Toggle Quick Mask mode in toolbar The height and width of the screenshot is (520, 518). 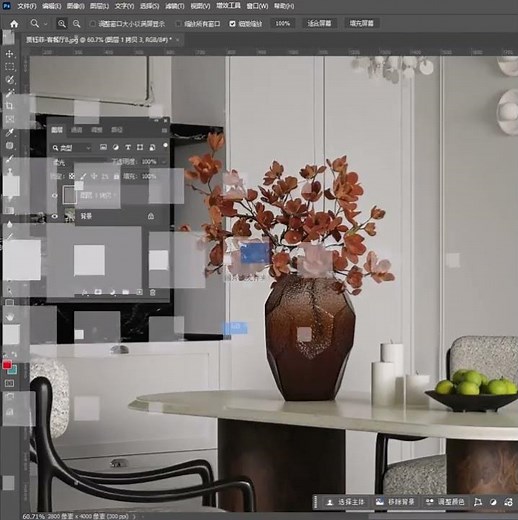(10, 383)
